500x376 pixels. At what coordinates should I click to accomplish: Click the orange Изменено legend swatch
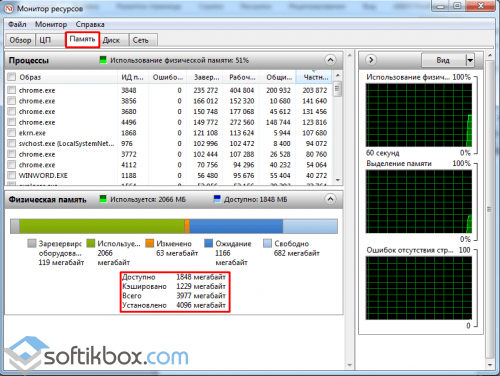(150, 243)
